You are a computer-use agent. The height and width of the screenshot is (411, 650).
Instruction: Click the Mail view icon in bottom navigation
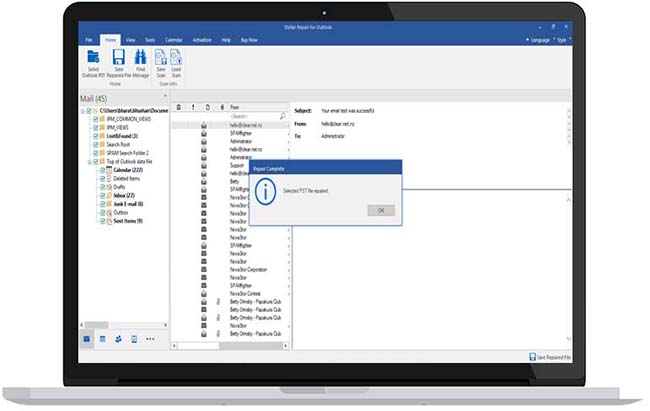87,339
